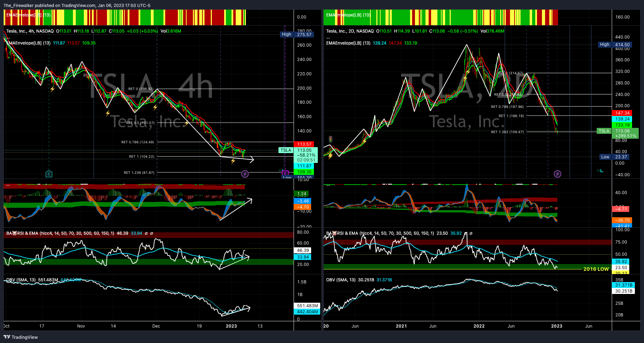The image size is (644, 343).
Task: Click purple lightning circle icon on 4h chart
Action: tap(245, 174)
